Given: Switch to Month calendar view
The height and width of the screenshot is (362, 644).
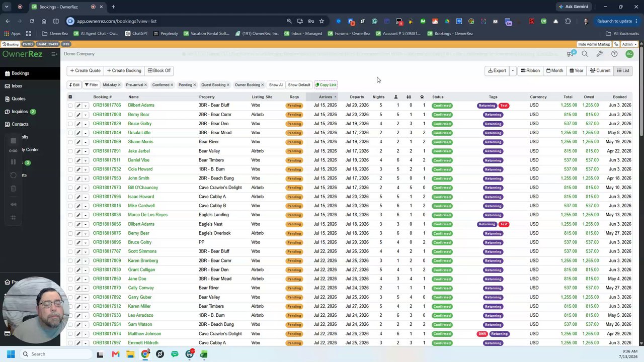Looking at the screenshot, I should (555, 71).
